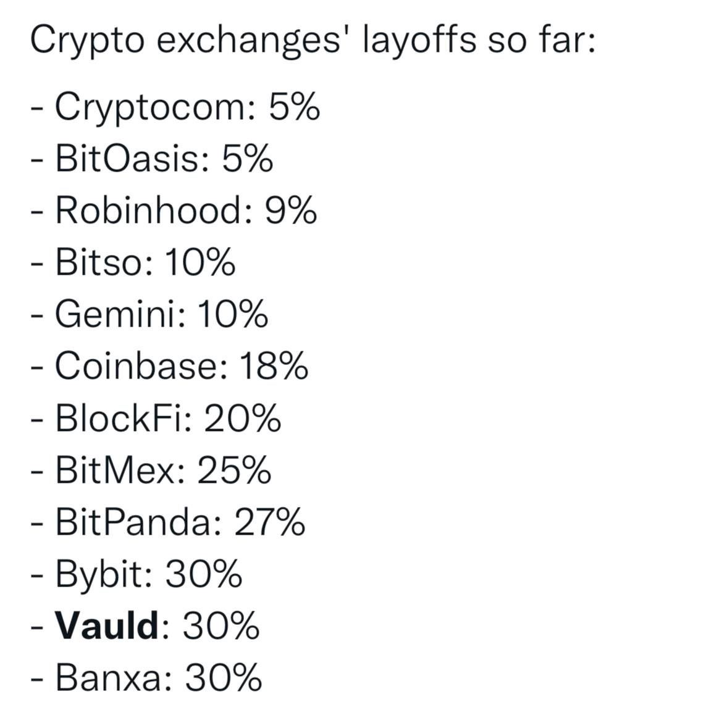Select the Cryptocom 5% line

pos(175,107)
